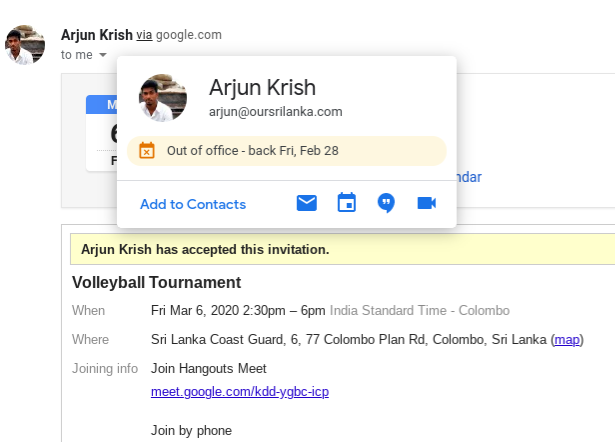Schedule event using calendar icon in card
The image size is (615, 442).
(347, 202)
